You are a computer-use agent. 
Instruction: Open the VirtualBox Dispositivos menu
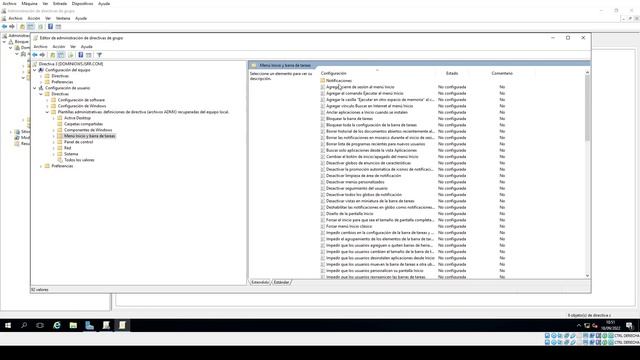click(x=82, y=3)
